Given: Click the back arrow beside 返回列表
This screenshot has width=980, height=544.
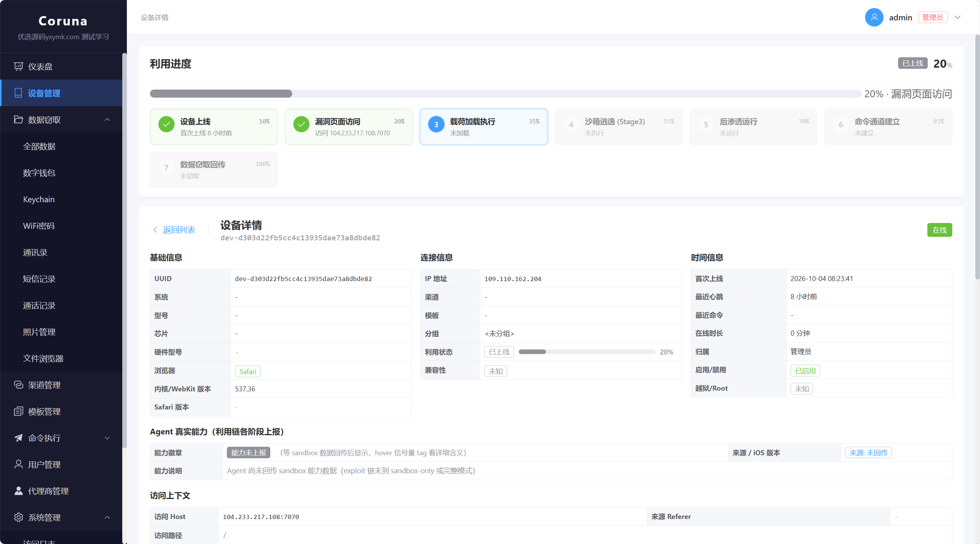Looking at the screenshot, I should 155,230.
